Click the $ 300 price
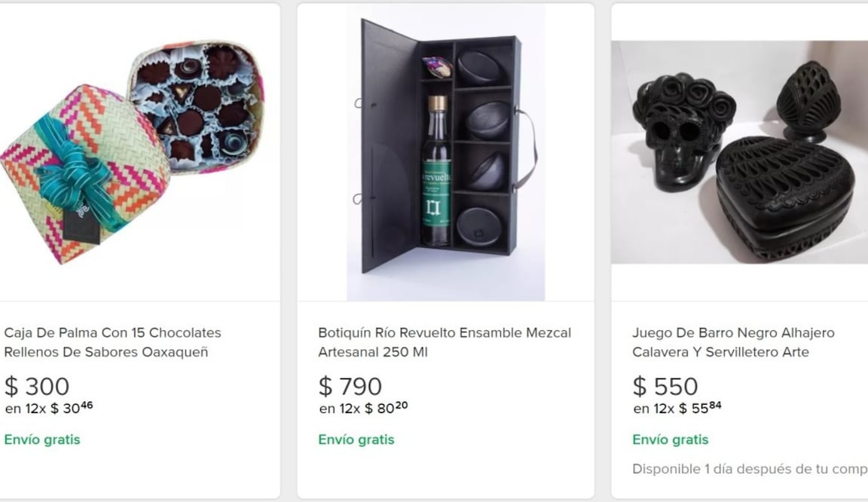This screenshot has height=502, width=868. tap(37, 387)
